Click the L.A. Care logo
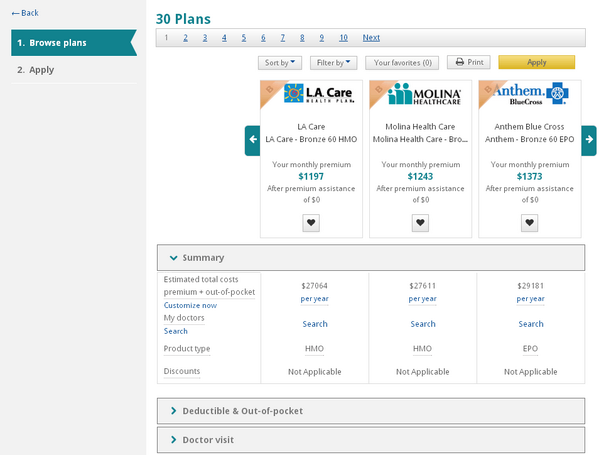Image resolution: width=599 pixels, height=455 pixels. coord(319,94)
